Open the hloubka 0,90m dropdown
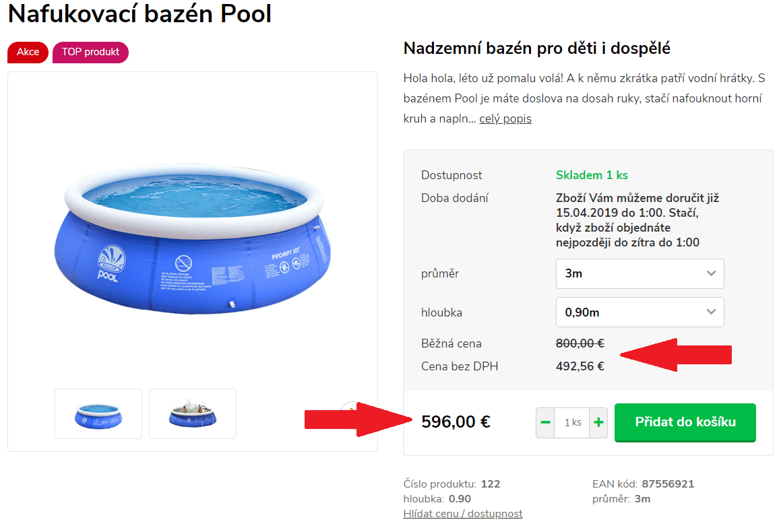 coord(639,312)
